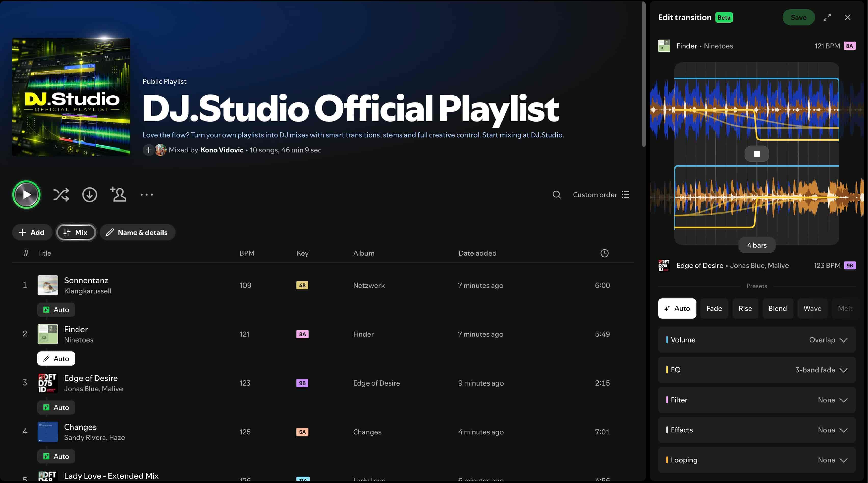Click the Changes album art thumbnail

coord(48,432)
